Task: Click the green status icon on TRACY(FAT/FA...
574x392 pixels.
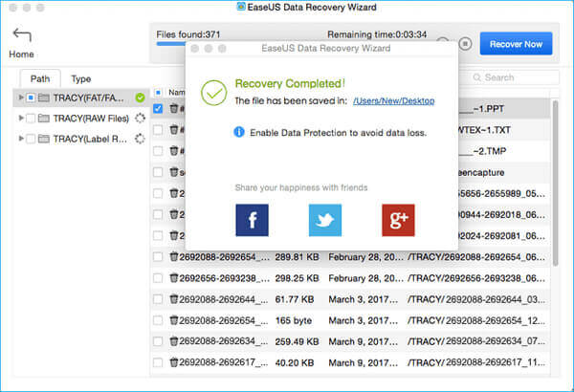Action: coord(140,98)
